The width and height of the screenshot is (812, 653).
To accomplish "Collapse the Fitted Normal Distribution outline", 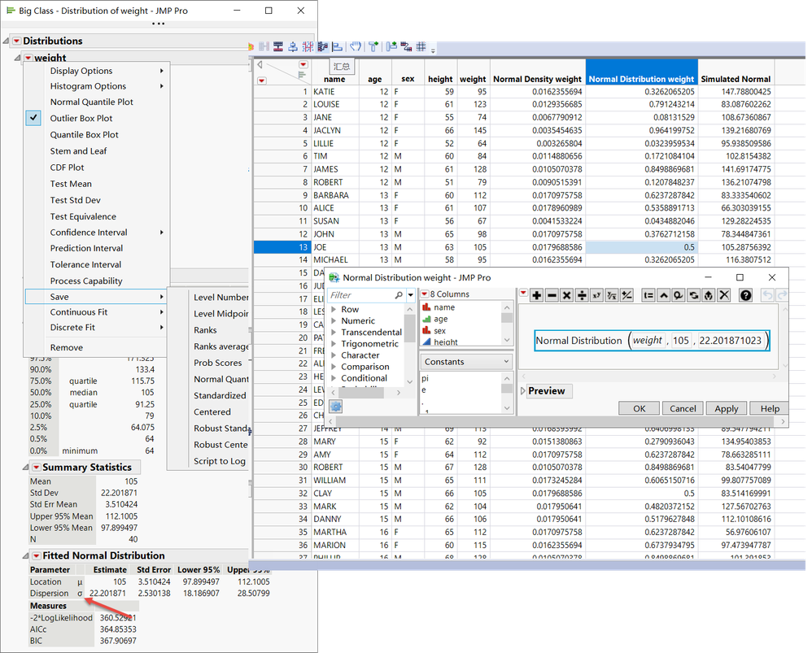I will [x=25, y=556].
